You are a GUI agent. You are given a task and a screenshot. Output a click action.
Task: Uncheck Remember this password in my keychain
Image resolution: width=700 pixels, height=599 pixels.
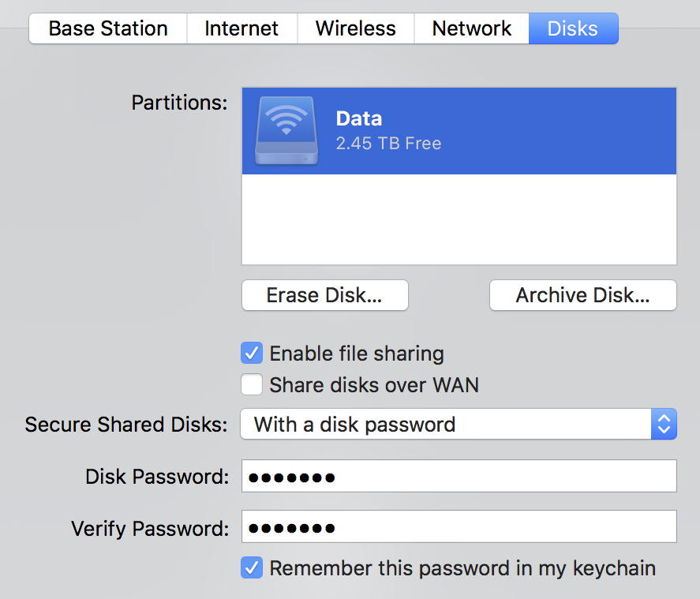pos(252,568)
